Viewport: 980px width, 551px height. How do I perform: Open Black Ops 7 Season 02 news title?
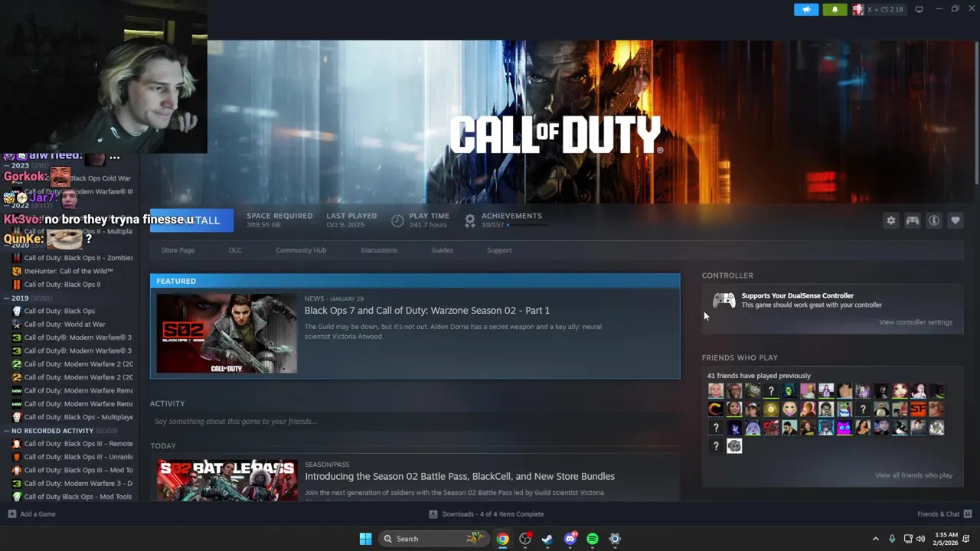pos(427,310)
